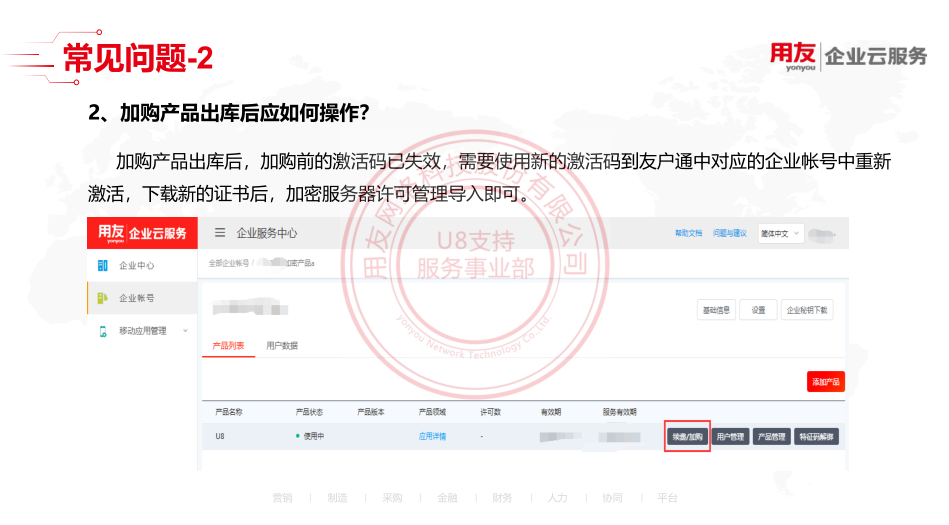
Task: Switch to the 产品列表 tab
Action: [228, 346]
